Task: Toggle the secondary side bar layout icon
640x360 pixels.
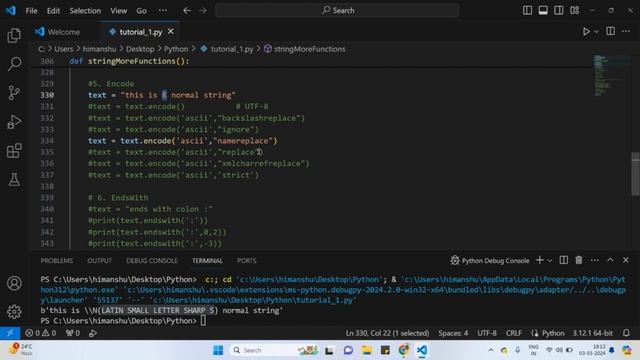Action: [558, 10]
